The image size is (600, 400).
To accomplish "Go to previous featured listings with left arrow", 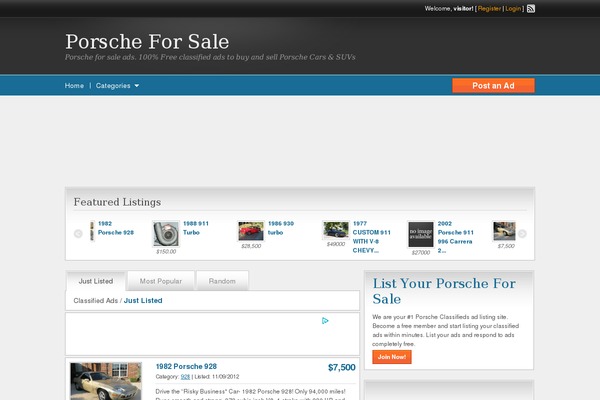I will point(78,233).
